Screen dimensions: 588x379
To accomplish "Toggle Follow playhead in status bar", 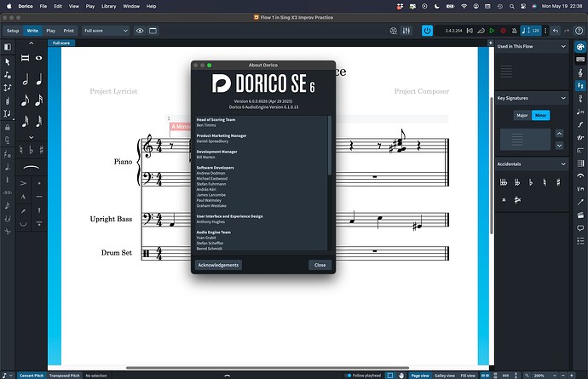I will coord(363,376).
